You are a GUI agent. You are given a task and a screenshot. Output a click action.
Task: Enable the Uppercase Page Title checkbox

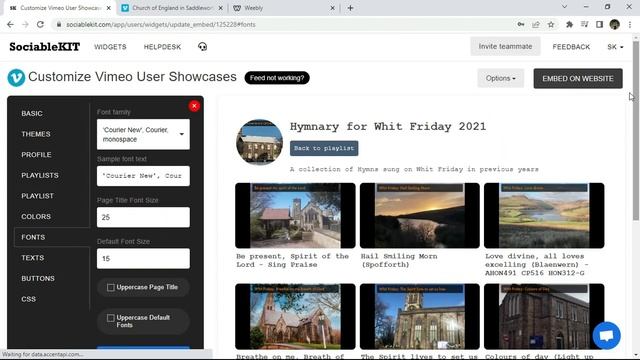click(111, 287)
